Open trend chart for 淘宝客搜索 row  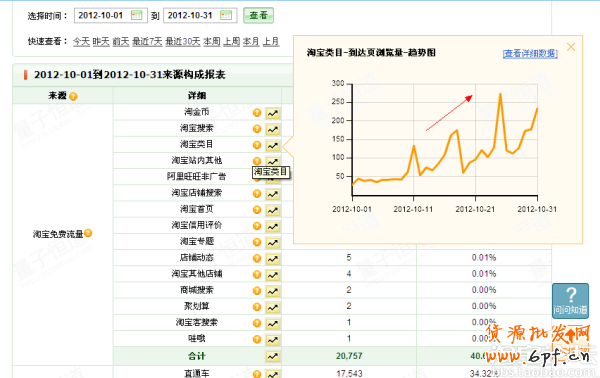pyautogui.click(x=273, y=323)
